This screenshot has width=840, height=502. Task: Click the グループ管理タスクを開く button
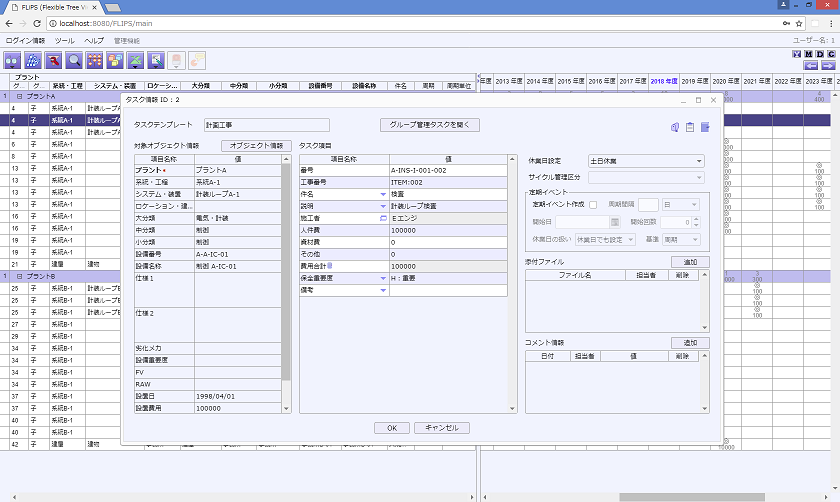tap(430, 125)
